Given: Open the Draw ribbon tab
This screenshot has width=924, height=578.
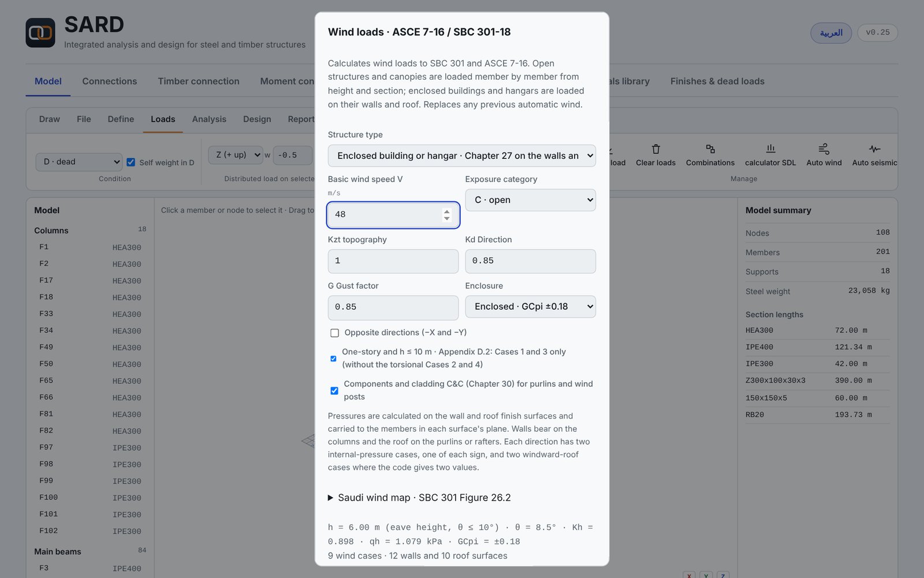Looking at the screenshot, I should 50,119.
